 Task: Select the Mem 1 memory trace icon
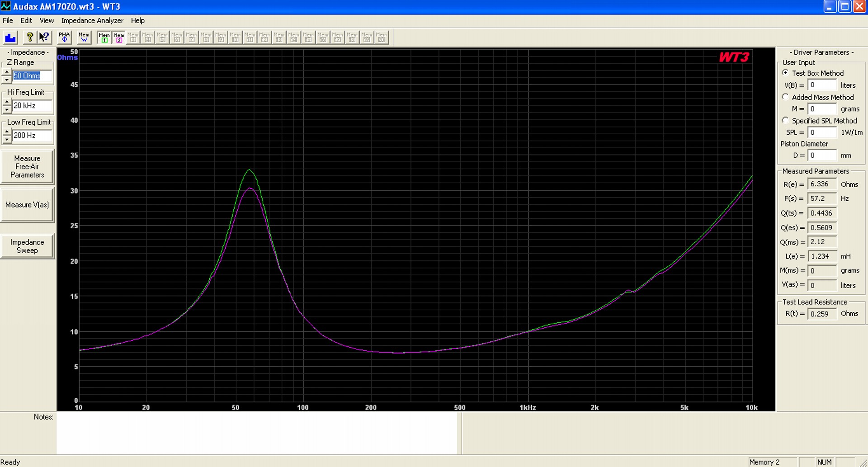(104, 38)
